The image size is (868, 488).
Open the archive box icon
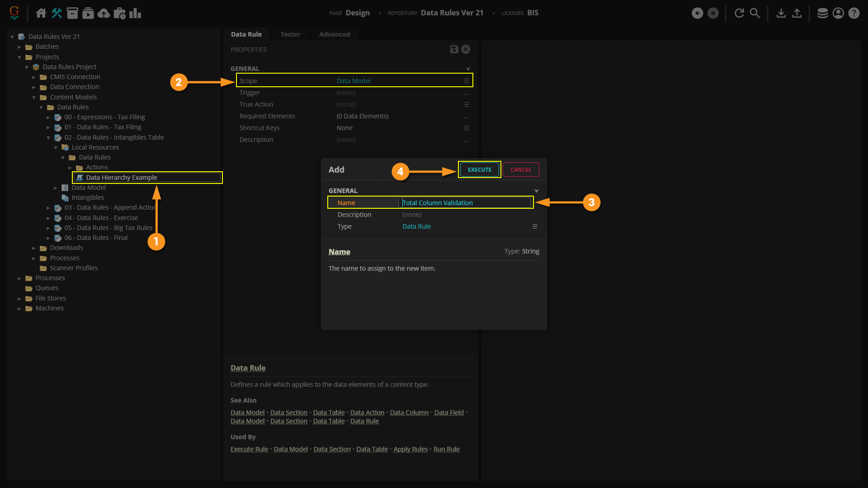(72, 13)
